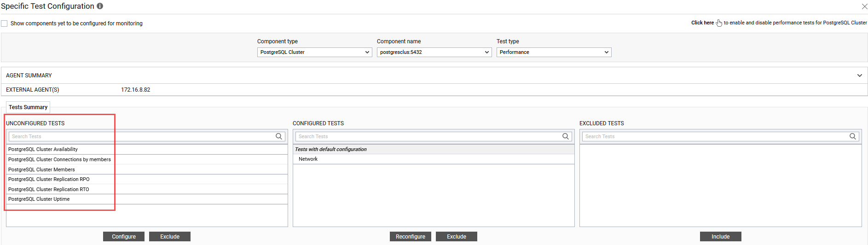This screenshot has height=245, width=868.
Task: Open the Component type dropdown
Action: [314, 52]
